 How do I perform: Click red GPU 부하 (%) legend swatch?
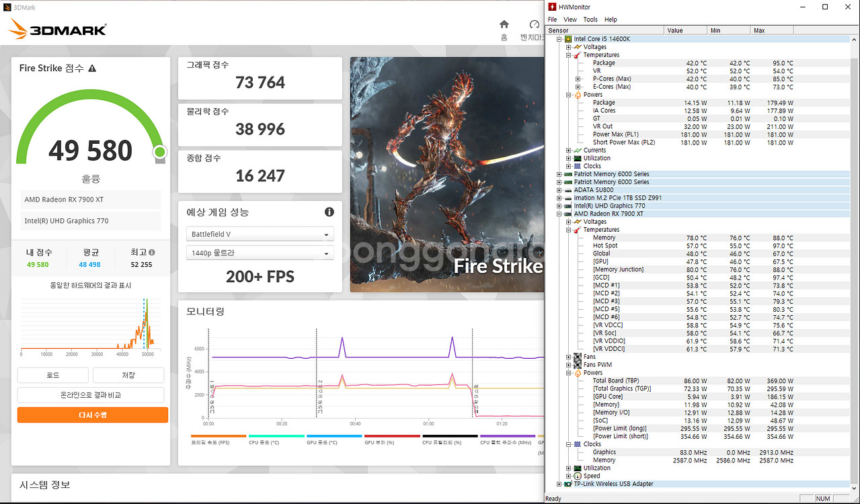click(x=391, y=436)
